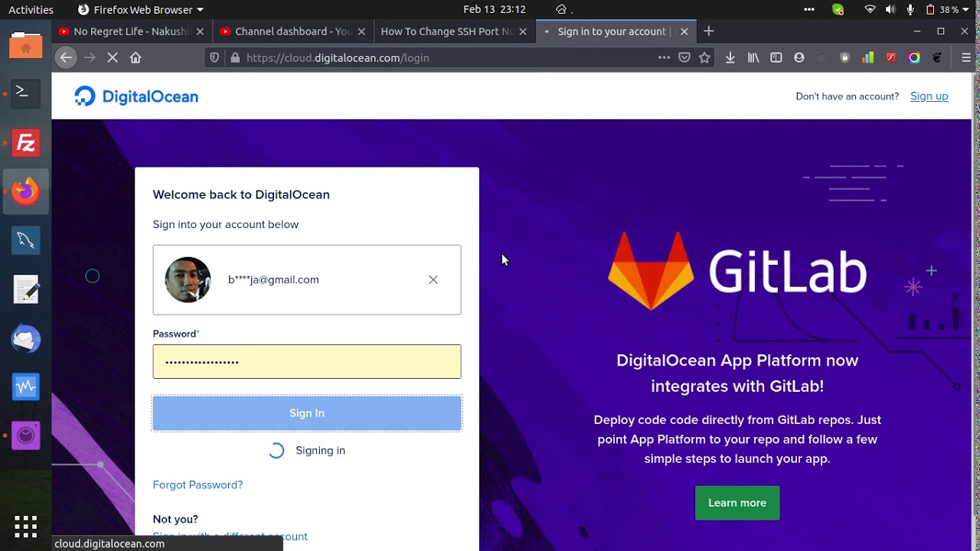Open Firefox hamburger menu

(x=966, y=57)
